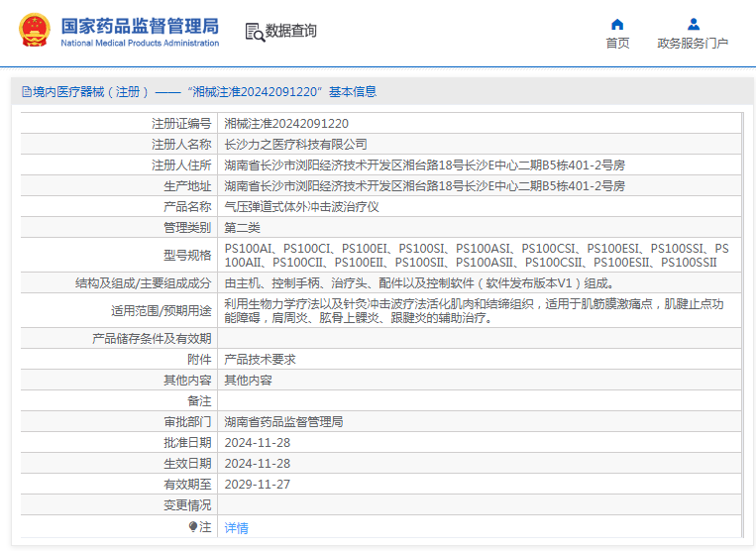This screenshot has height=551, width=756.
Task: Click the bulb icon beside 注
Action: click(193, 526)
